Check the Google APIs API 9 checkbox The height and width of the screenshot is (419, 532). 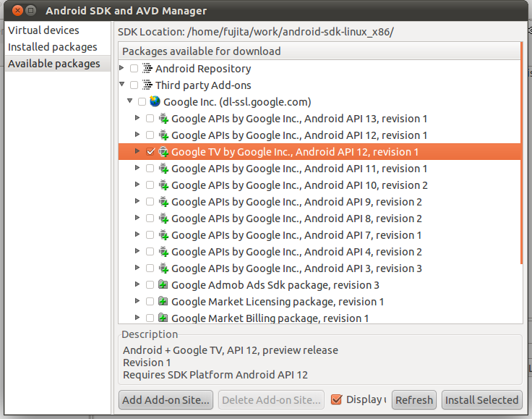click(x=150, y=201)
